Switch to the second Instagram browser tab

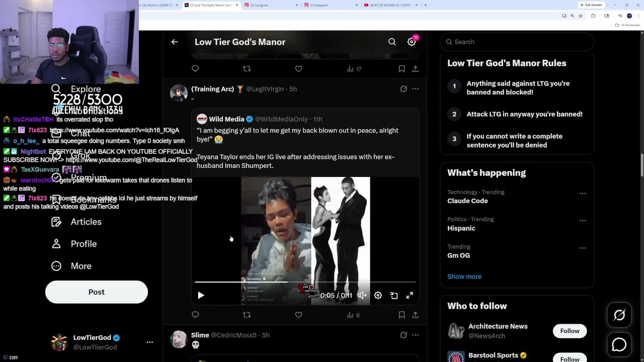pyautogui.click(x=330, y=5)
